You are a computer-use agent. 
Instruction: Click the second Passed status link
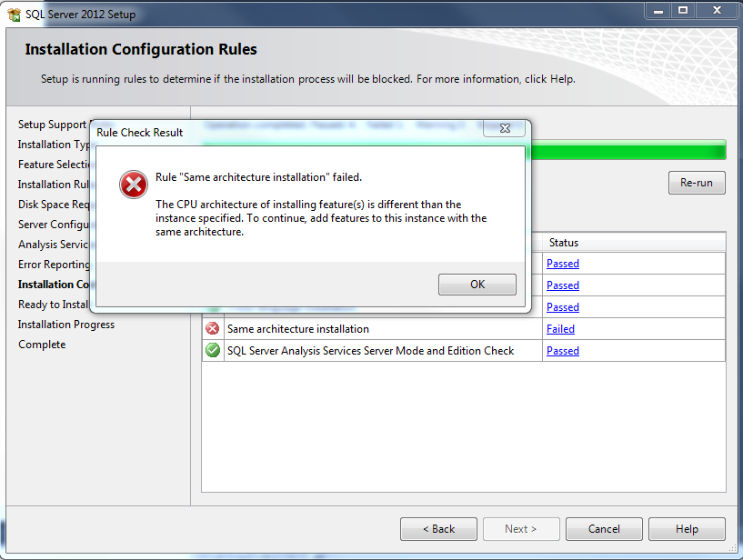tap(563, 285)
